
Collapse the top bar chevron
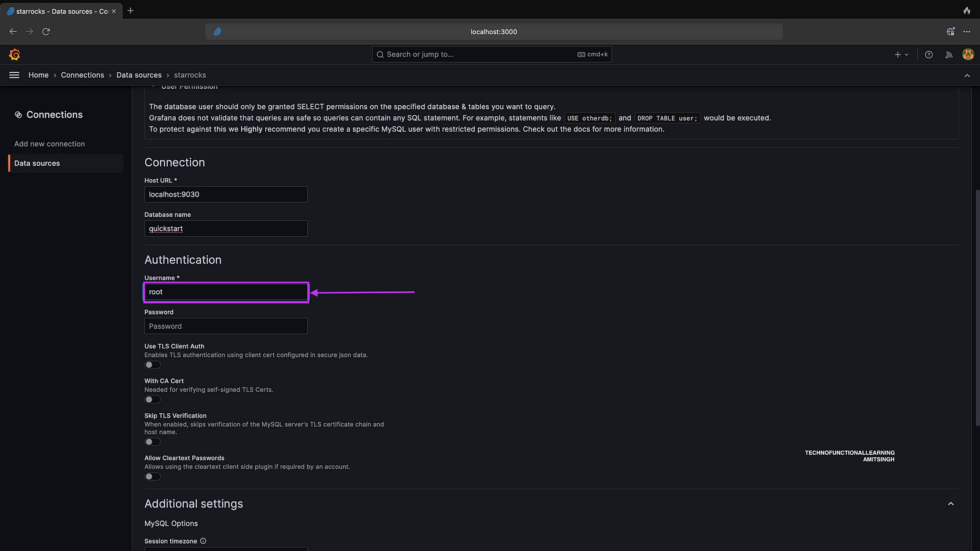(967, 75)
